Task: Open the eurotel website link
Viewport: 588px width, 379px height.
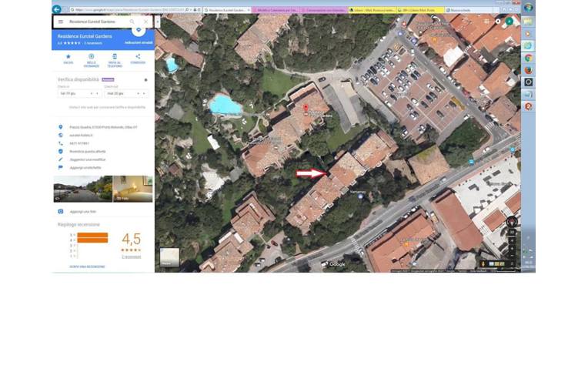Action: point(81,135)
